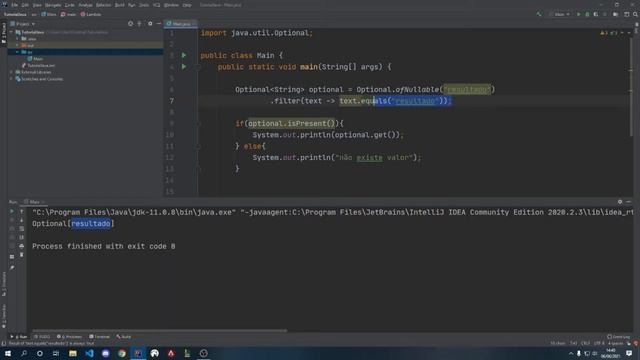The height and width of the screenshot is (360, 640).
Task: Click the run gutter icon beside main method
Action: (x=184, y=67)
